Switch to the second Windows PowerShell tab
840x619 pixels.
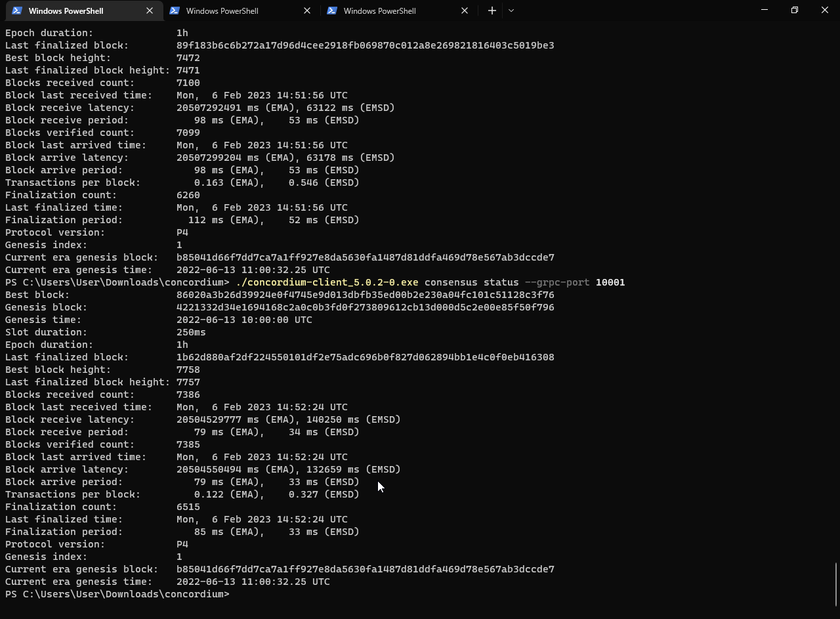point(223,11)
